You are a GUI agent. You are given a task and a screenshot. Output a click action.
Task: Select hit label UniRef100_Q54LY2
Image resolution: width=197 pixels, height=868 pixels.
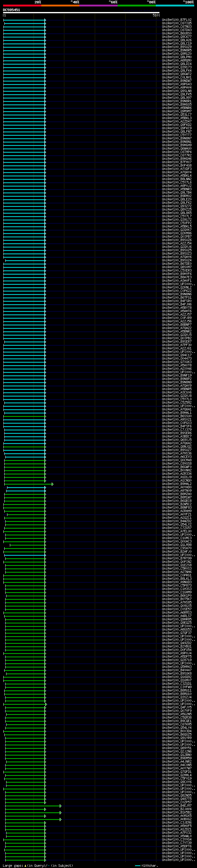point(177,525)
